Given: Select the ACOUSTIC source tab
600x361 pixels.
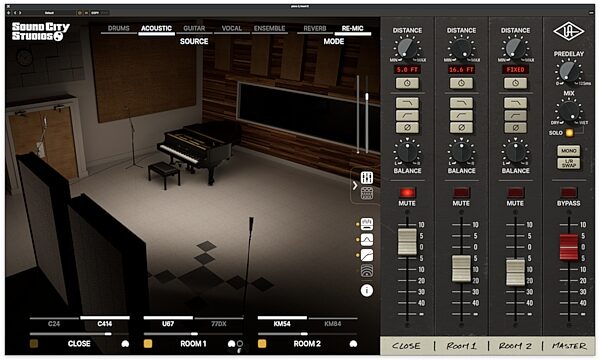Looking at the screenshot, I should click(156, 28).
